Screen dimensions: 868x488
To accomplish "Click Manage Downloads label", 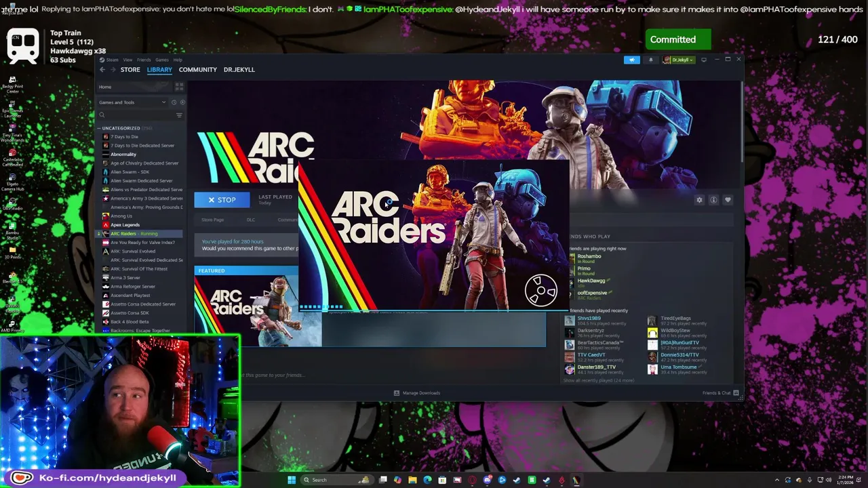I will tap(421, 393).
